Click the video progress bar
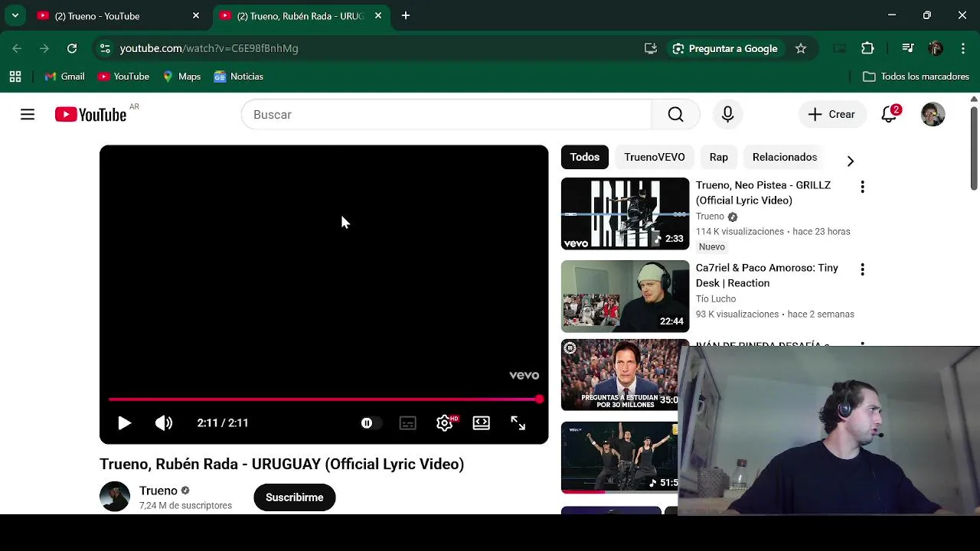The width and height of the screenshot is (980, 551). click(x=324, y=399)
